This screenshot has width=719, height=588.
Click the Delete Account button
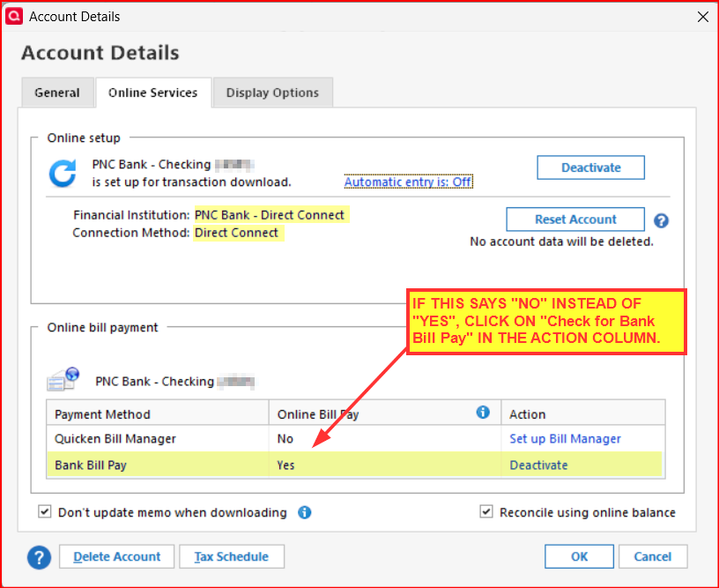(117, 557)
